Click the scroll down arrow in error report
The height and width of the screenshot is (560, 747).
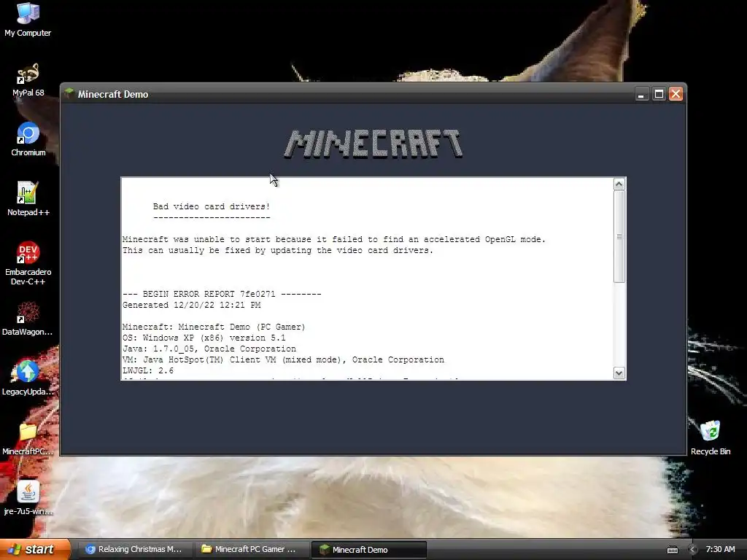619,373
